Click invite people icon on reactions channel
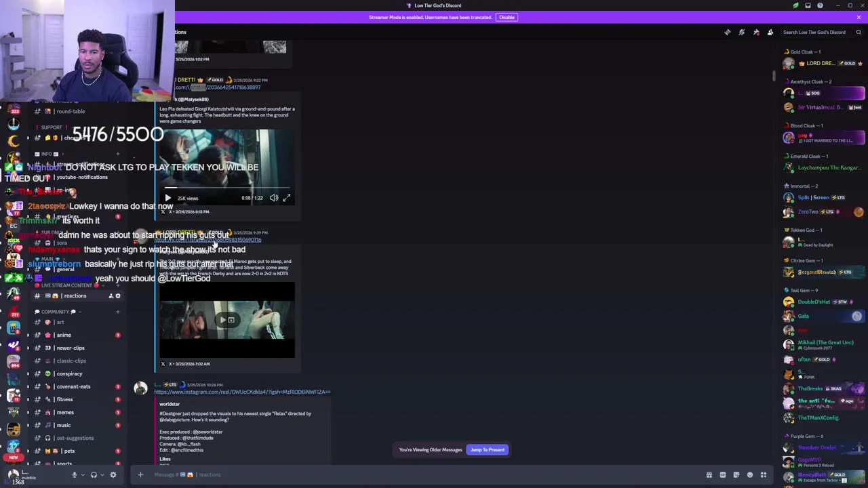This screenshot has height=488, width=868. pos(111,296)
